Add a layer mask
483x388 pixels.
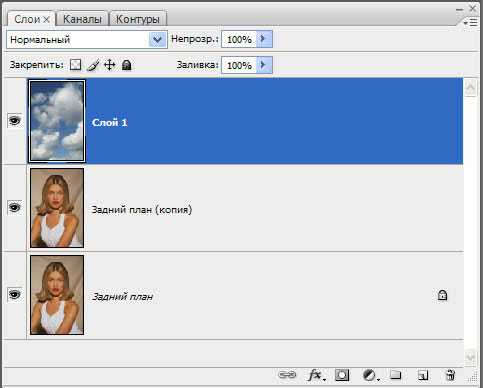pos(342,375)
